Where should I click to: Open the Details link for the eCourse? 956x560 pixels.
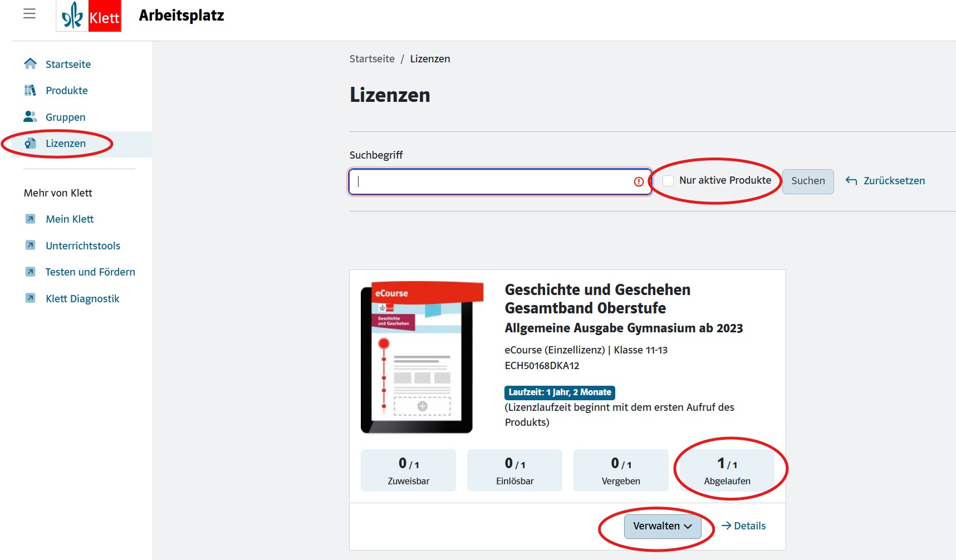743,525
